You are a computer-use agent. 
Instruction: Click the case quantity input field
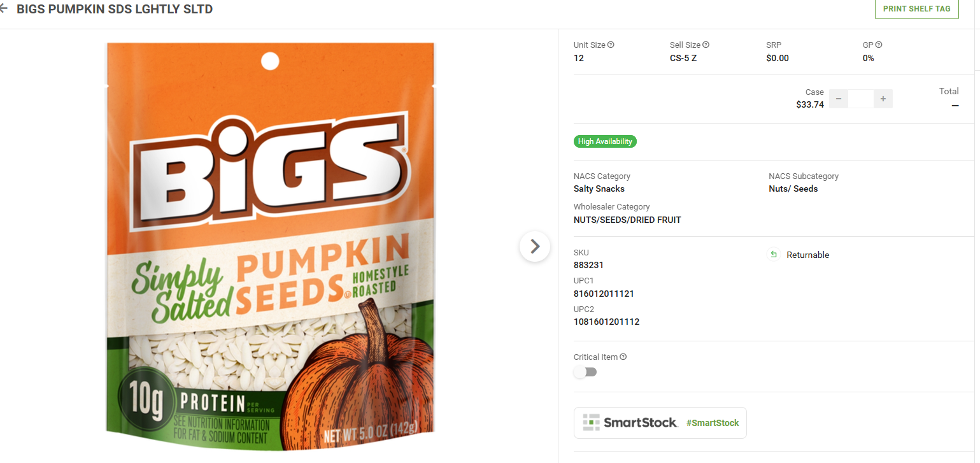click(x=861, y=99)
